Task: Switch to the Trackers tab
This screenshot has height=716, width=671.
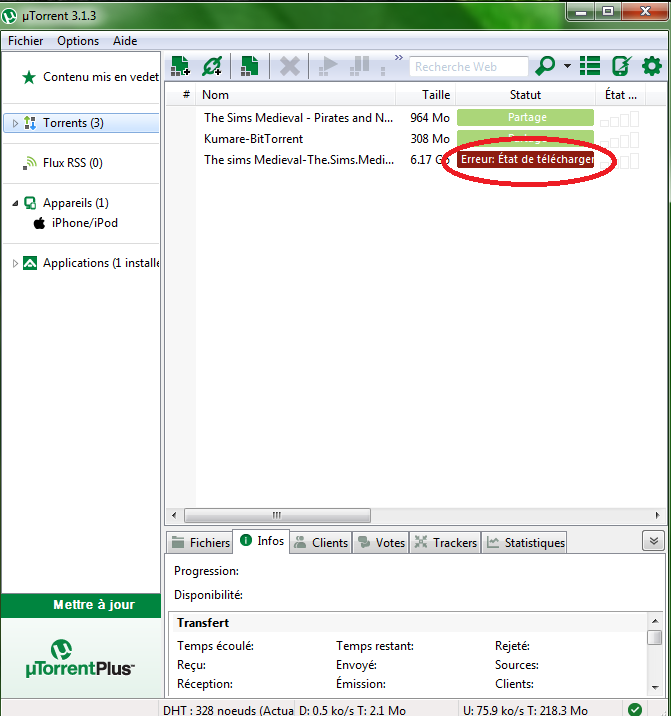Action: click(x=445, y=542)
